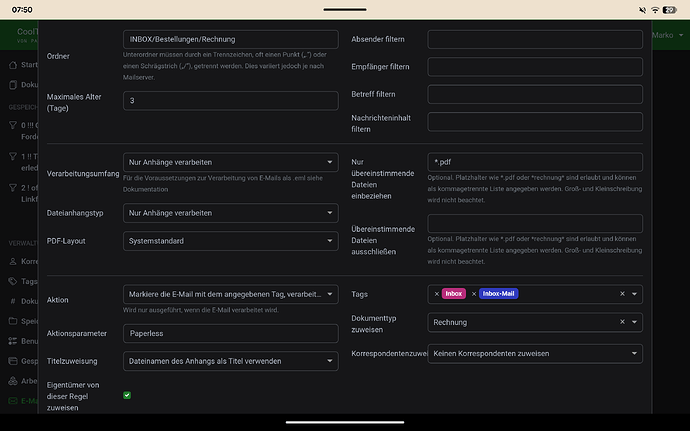The height and width of the screenshot is (431, 690).
Task: Click the Verarbeitungsumfang label text
Action: (83, 173)
